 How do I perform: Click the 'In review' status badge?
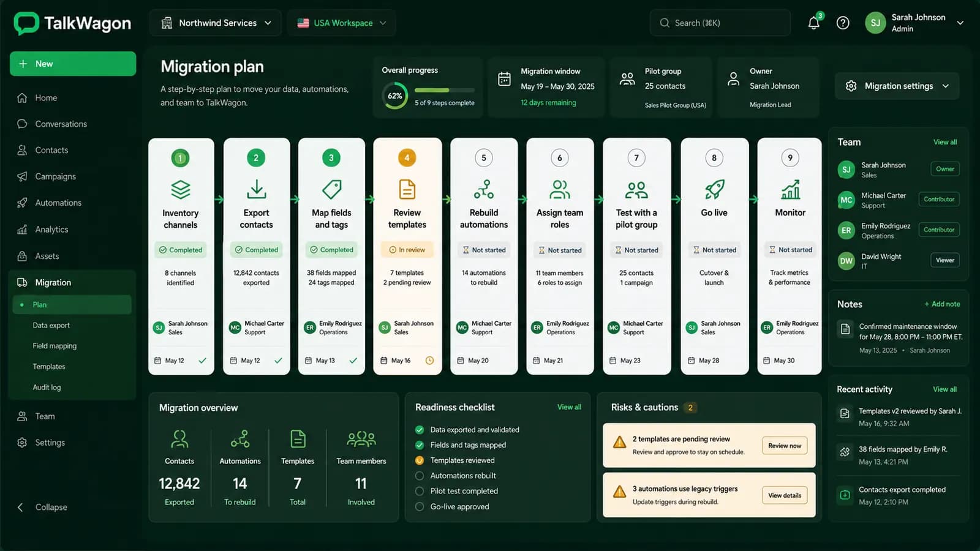[x=407, y=250]
